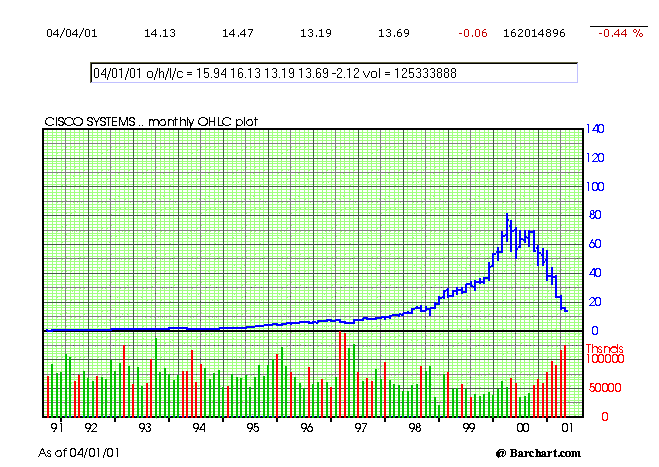Click the year label 01 on the time axis
Image resolution: width=659 pixels, height=467 pixels.
coord(567,428)
